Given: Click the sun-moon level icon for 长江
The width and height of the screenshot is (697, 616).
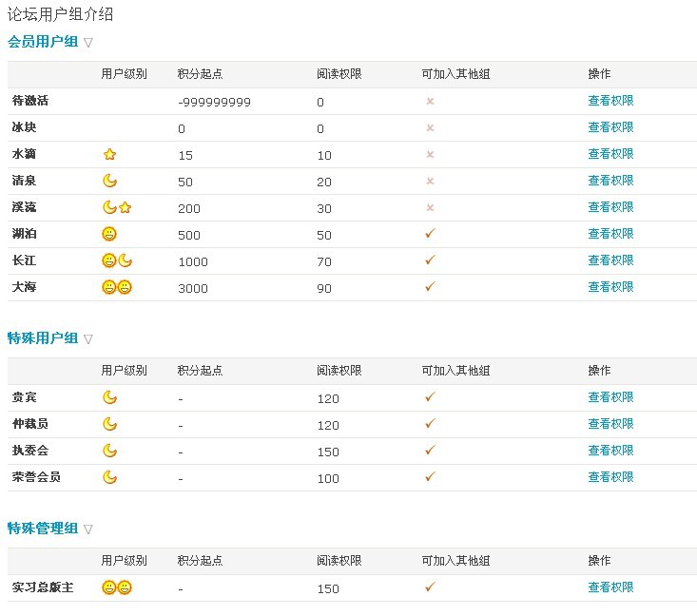Looking at the screenshot, I should click(x=117, y=260).
